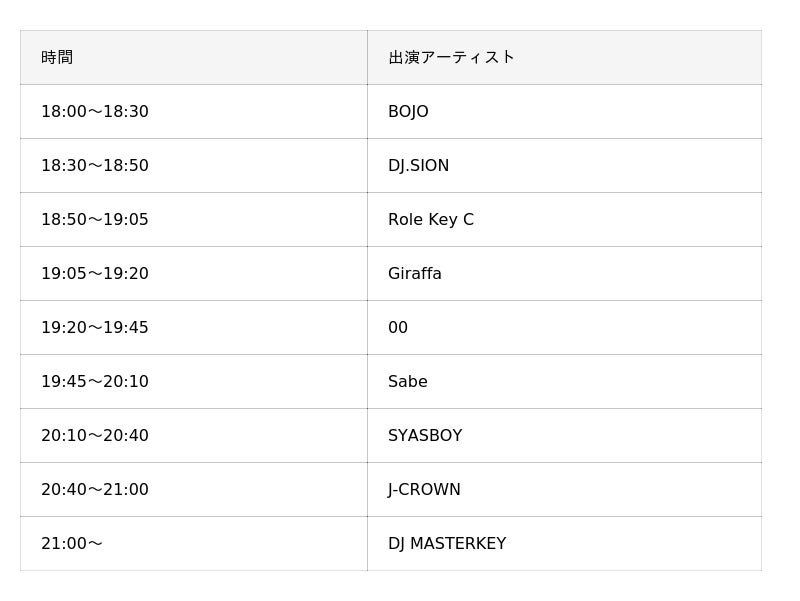Select the 18:50～19:05 time cell
Image resolution: width=800 pixels, height=601 pixels.
[x=95, y=220]
